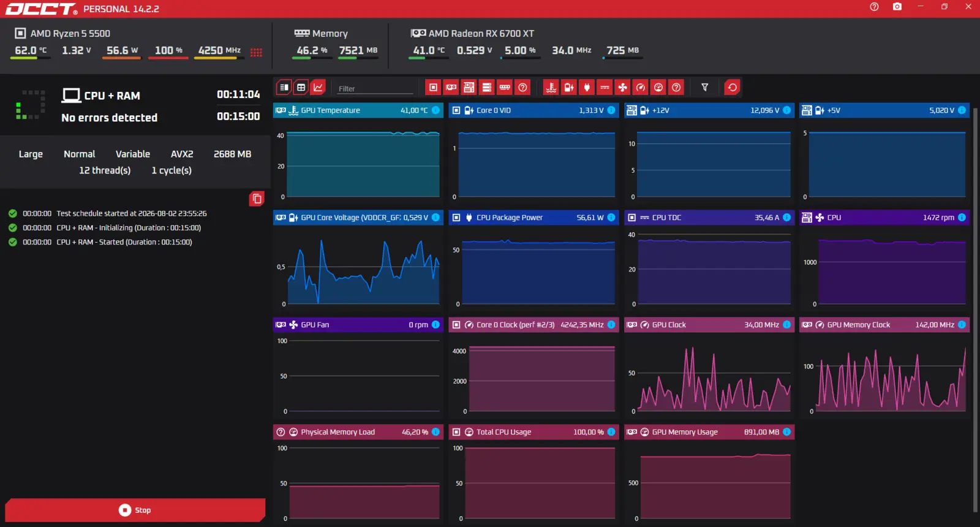The image size is (980, 527).
Task: Show info for the CPU TDC graph
Action: pyautogui.click(x=787, y=218)
